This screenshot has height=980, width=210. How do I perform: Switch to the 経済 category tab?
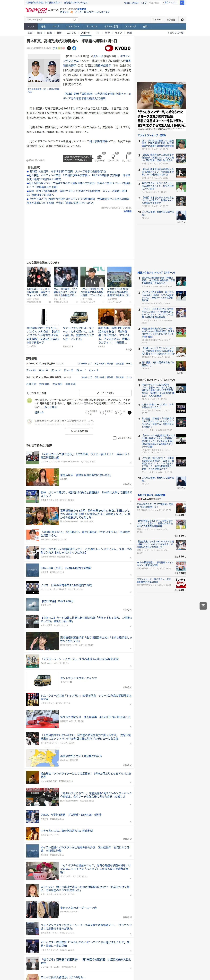59,33
